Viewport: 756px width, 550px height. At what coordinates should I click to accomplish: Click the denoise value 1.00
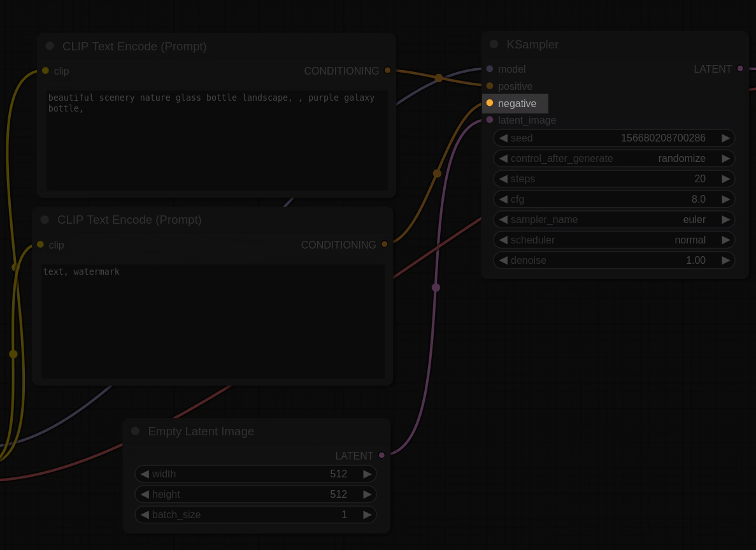[x=695, y=260]
